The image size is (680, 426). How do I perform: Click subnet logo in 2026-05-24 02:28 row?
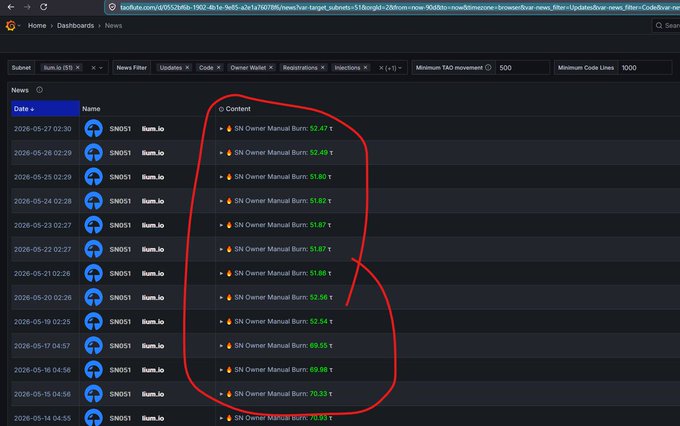[93, 201]
